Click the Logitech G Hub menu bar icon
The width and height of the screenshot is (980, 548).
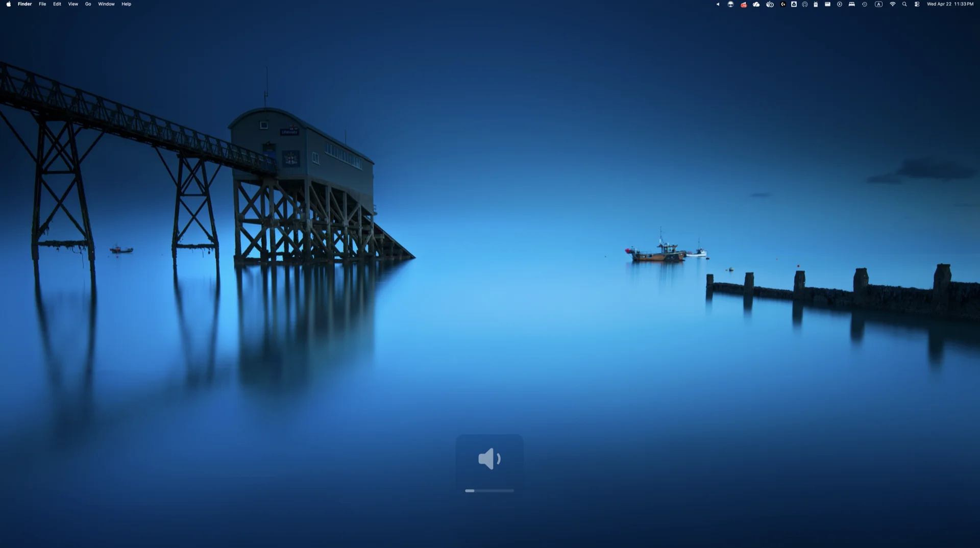click(782, 4)
